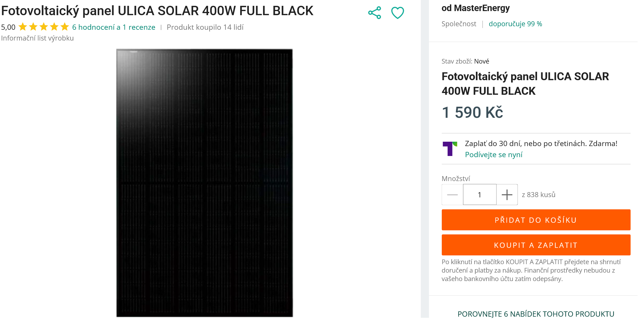The width and height of the screenshot is (644, 321).
Task: Decrease quantity with the minus button
Action: [x=452, y=195]
